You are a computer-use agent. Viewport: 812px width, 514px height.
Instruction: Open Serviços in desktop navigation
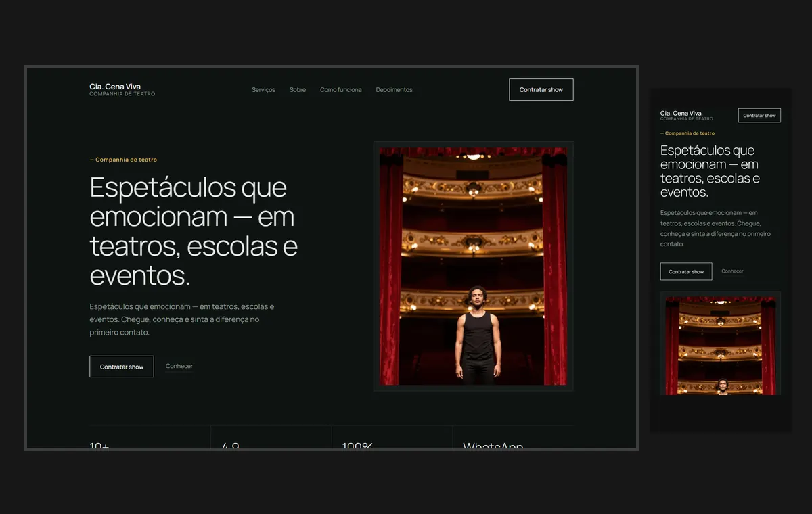click(x=263, y=90)
